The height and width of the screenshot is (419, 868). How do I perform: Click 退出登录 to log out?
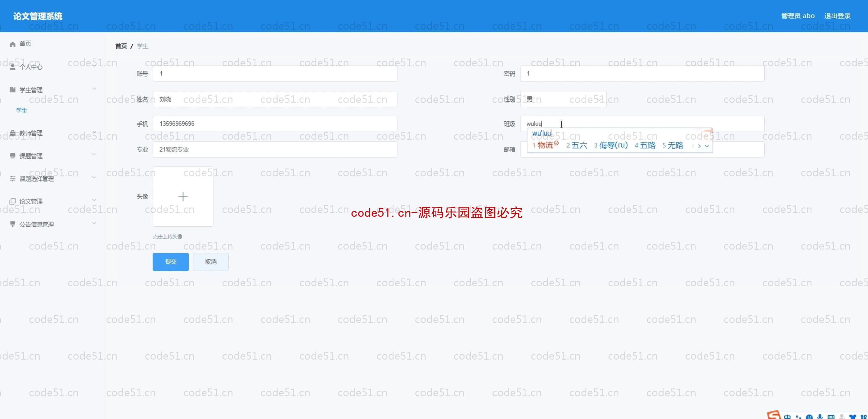tap(837, 16)
